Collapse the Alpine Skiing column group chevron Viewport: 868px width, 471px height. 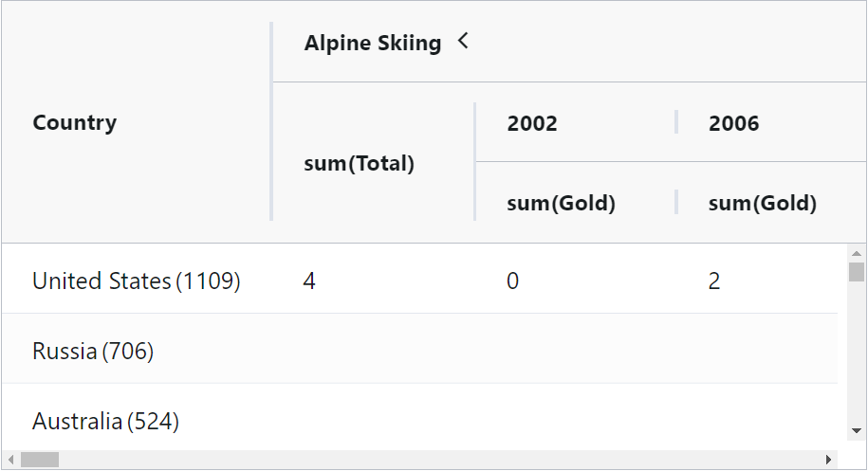(463, 42)
